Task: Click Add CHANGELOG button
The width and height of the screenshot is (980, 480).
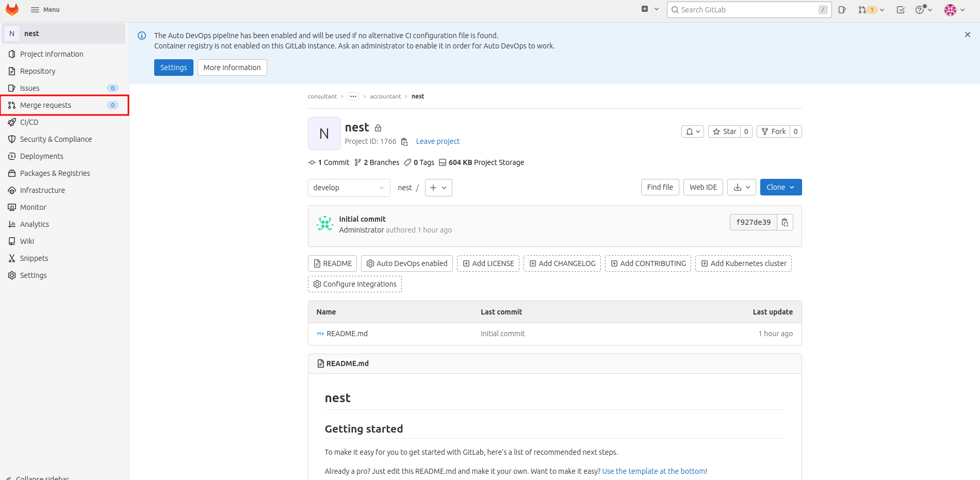Action: [x=562, y=263]
